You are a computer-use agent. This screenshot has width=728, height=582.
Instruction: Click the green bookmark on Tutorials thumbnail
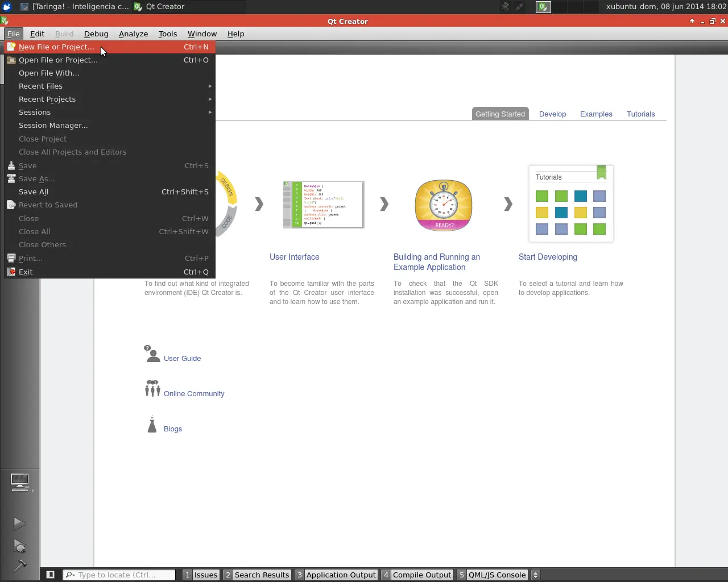(601, 172)
